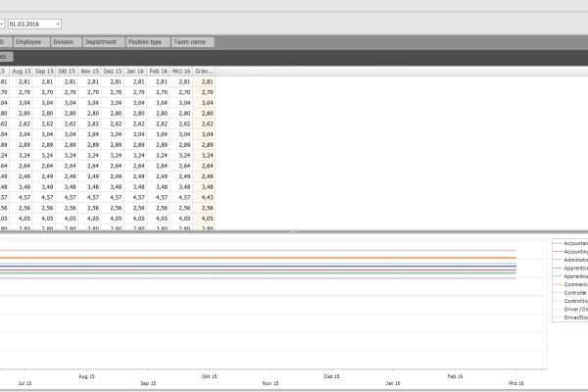Click into the 01.03.2016 date field

(x=31, y=24)
